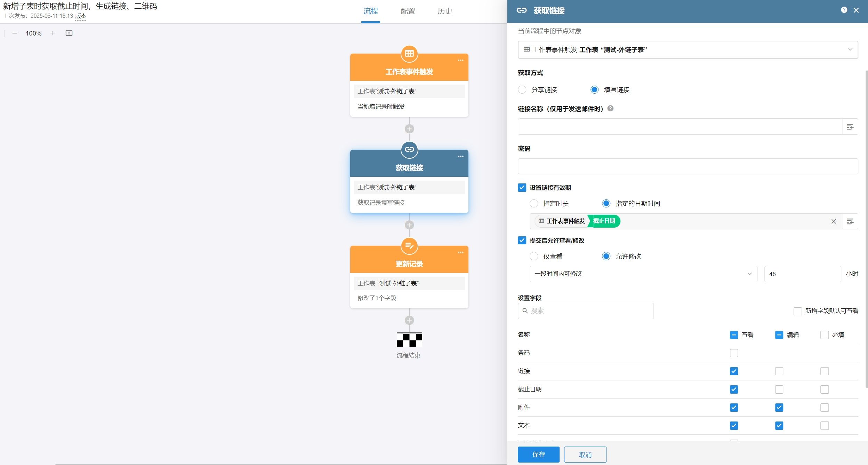Open the help question mark in 获取链接 panel header

(x=844, y=10)
